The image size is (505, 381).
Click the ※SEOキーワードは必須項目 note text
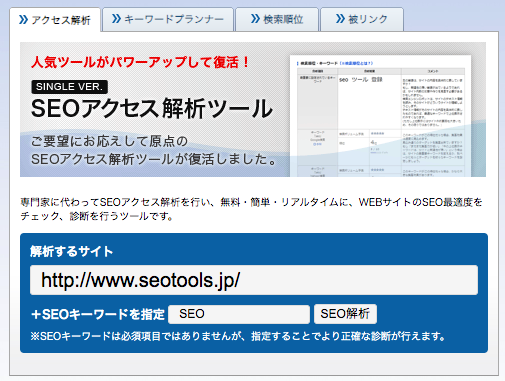coord(238,336)
